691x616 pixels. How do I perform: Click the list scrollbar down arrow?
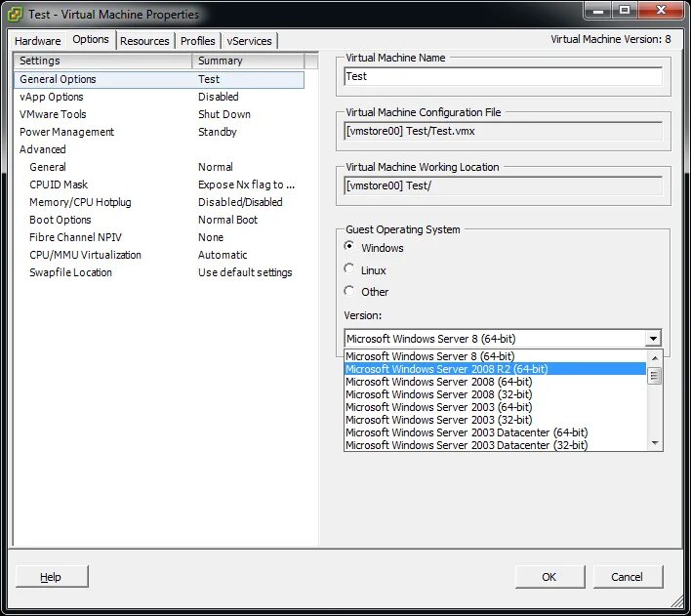click(x=655, y=442)
